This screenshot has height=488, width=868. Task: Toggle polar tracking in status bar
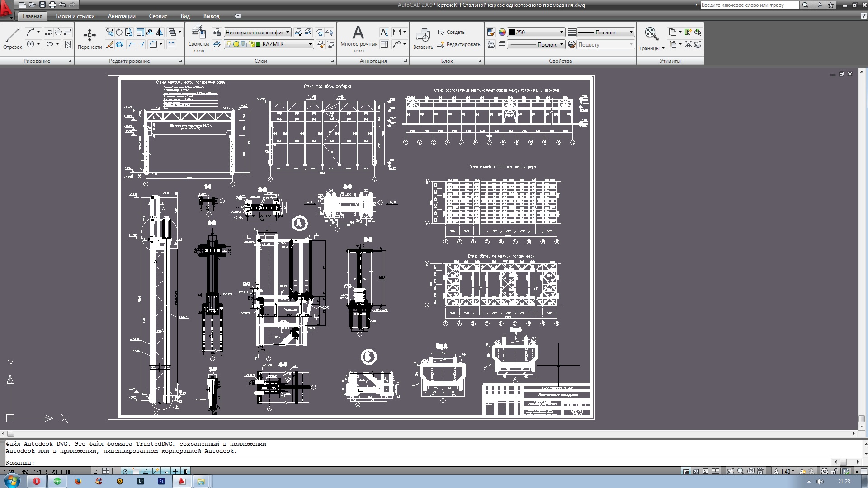(126, 471)
